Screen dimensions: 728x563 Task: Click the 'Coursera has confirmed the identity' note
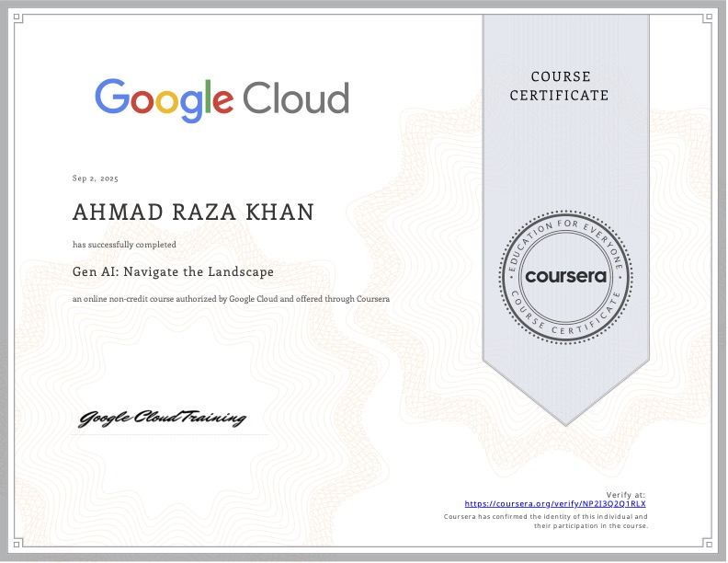545,522
